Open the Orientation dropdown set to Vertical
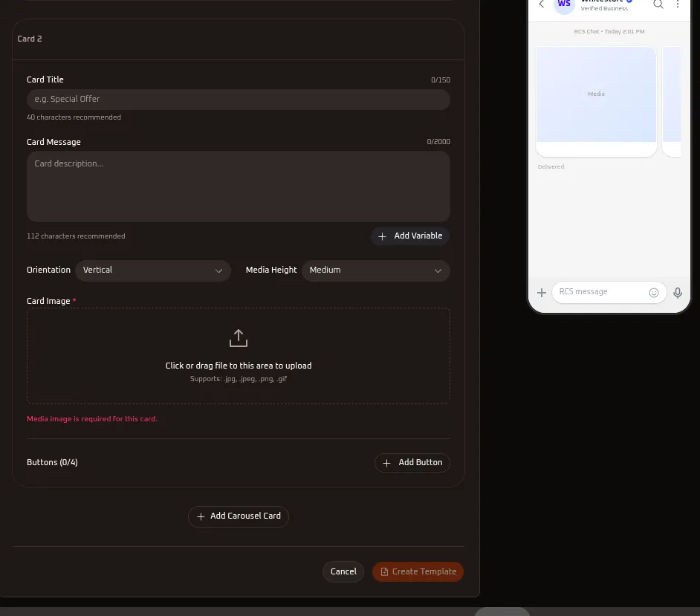Screen dimensions: 700x616 [x=153, y=270]
